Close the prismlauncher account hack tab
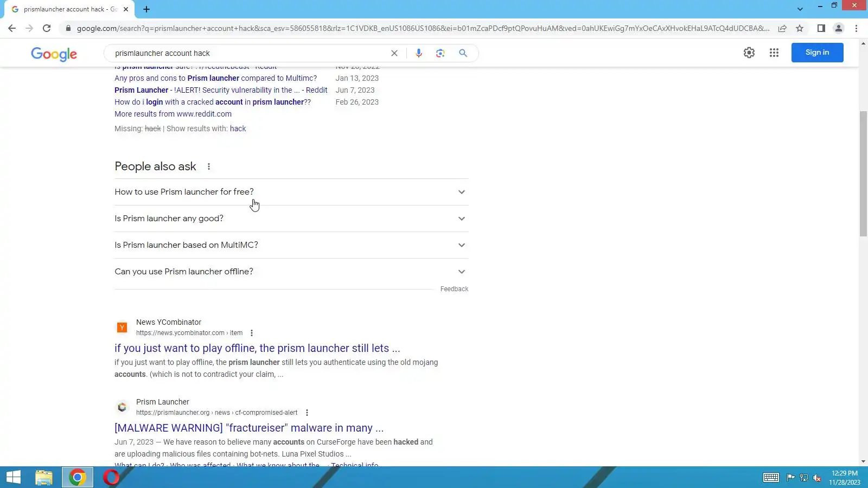 [x=126, y=9]
